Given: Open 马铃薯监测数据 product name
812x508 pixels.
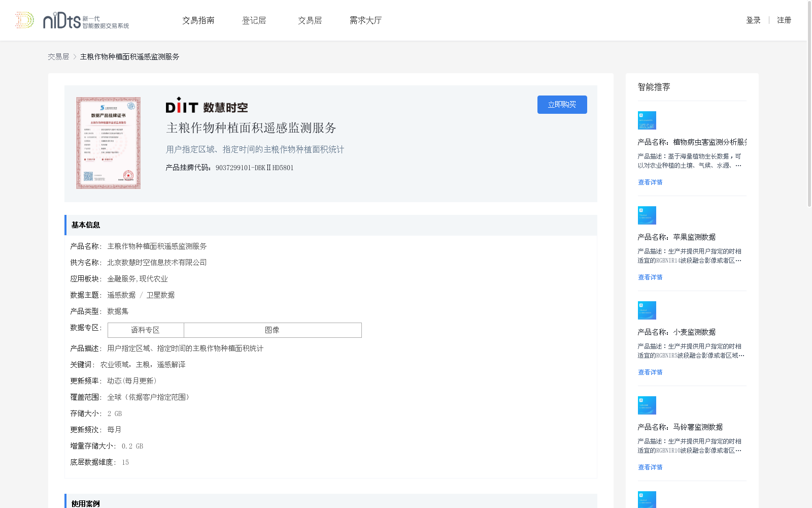Looking at the screenshot, I should pos(681,427).
